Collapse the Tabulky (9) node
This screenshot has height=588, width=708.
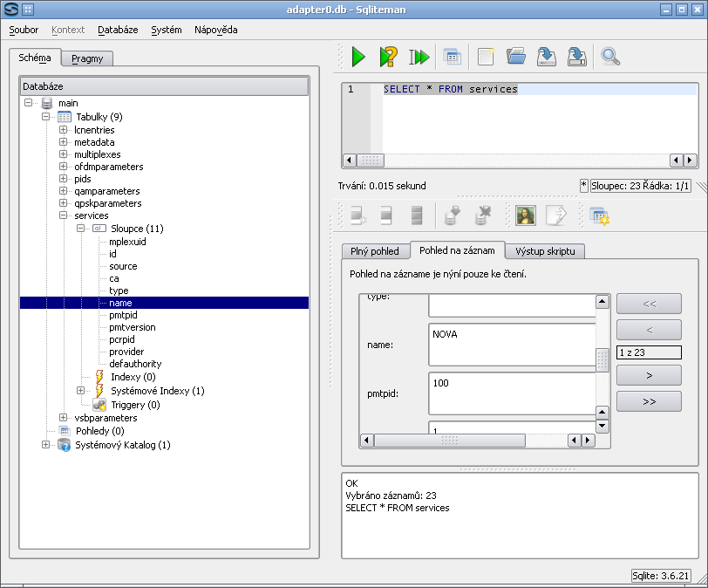click(x=45, y=117)
